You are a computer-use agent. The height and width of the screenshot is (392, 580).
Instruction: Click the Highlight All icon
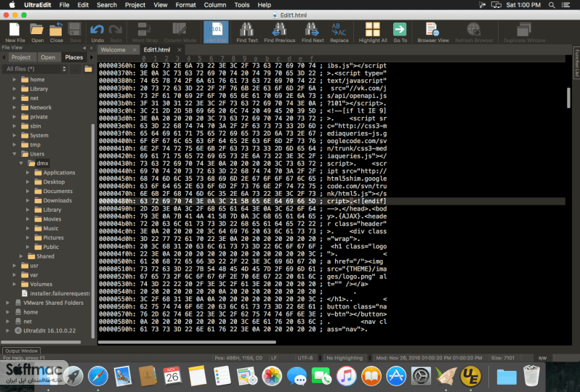(x=372, y=33)
